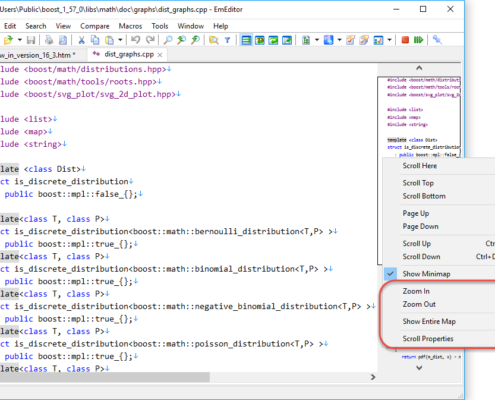The image size is (495, 400).
Task: Choose Zoom In from context menu
Action: (x=416, y=291)
